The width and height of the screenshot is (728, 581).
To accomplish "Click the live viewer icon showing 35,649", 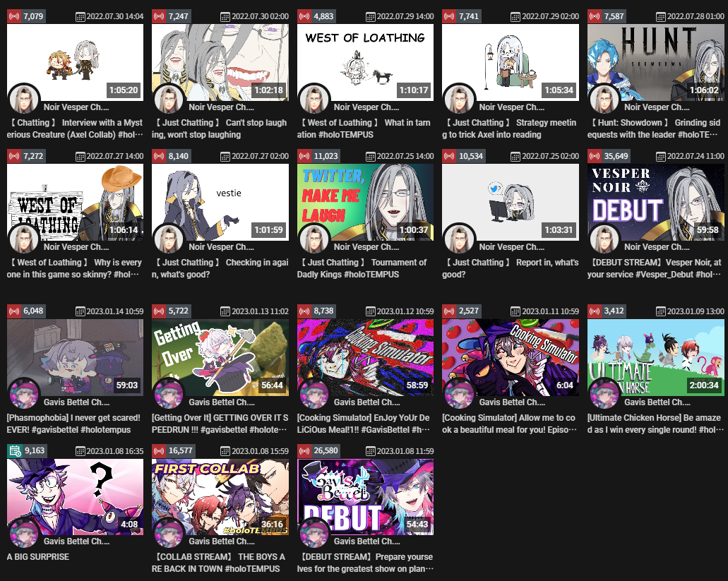I will tap(595, 156).
